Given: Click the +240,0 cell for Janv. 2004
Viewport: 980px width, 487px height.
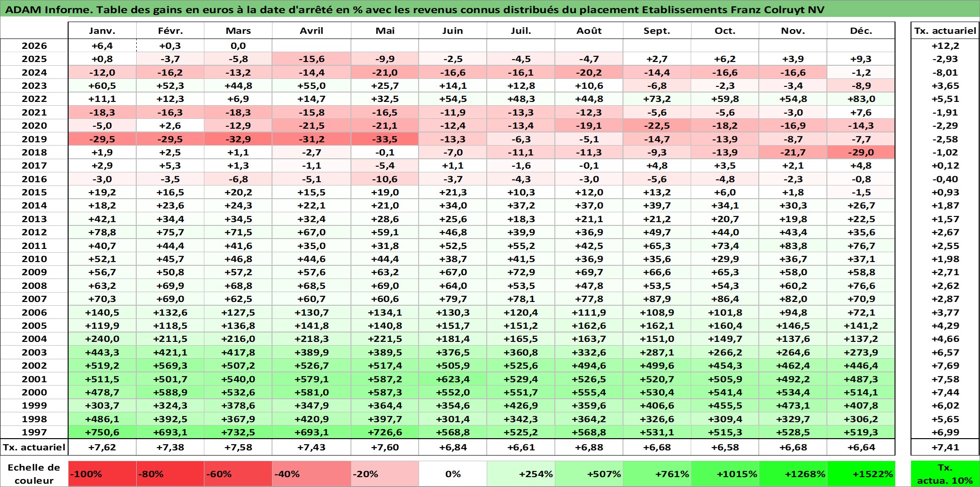Looking at the screenshot, I should coord(102,339).
